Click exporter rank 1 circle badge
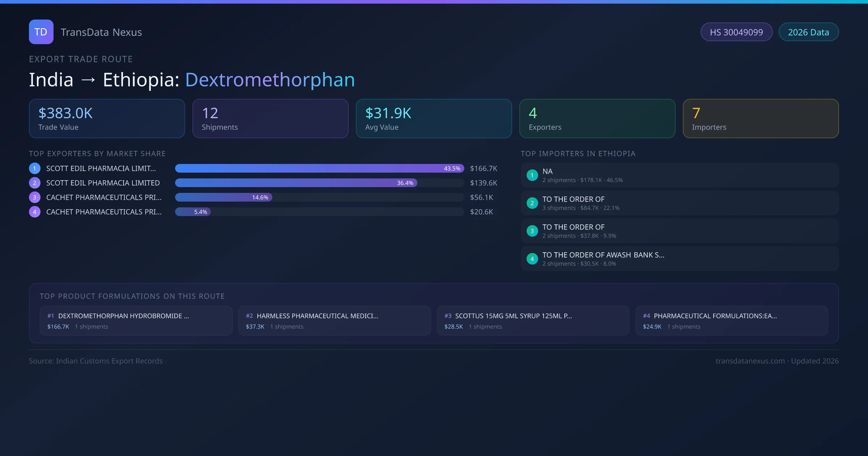Screen dimensions: 868x456 (x=34, y=168)
